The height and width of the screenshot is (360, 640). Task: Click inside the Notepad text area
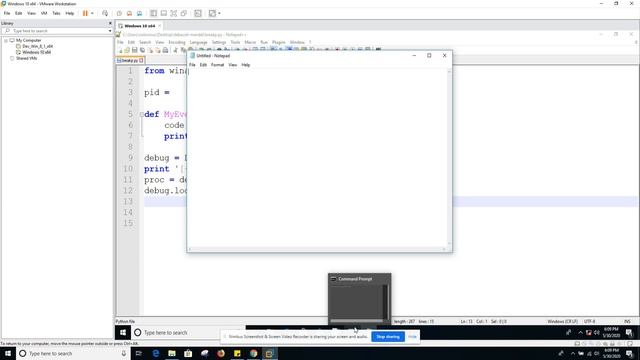pos(318,157)
